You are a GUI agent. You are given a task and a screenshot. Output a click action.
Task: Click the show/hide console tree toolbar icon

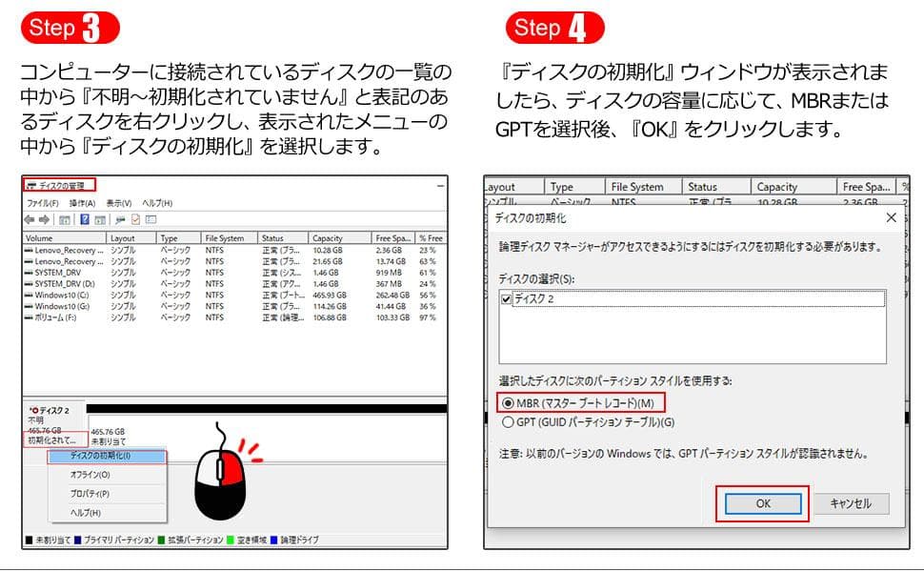coord(63,219)
